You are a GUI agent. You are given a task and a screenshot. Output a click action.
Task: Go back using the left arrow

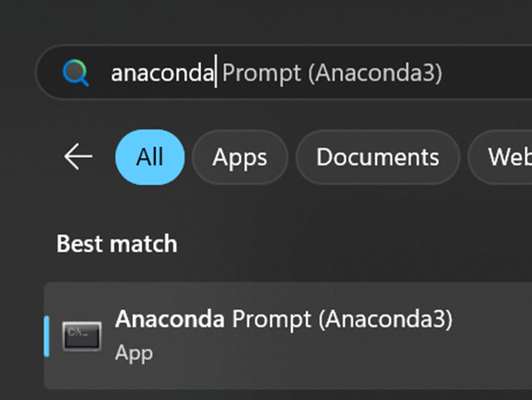point(78,157)
